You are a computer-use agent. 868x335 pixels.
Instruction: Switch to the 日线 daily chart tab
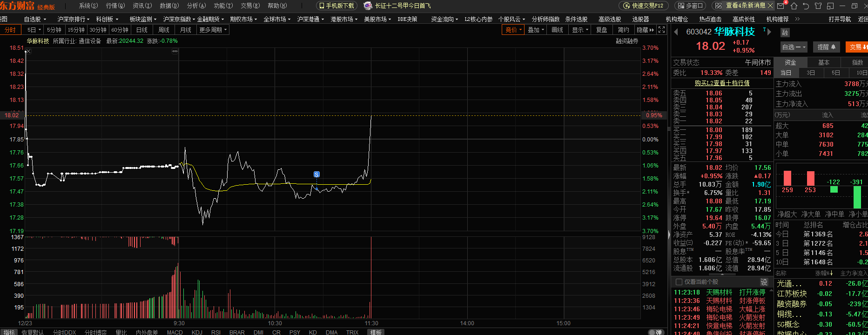point(142,30)
